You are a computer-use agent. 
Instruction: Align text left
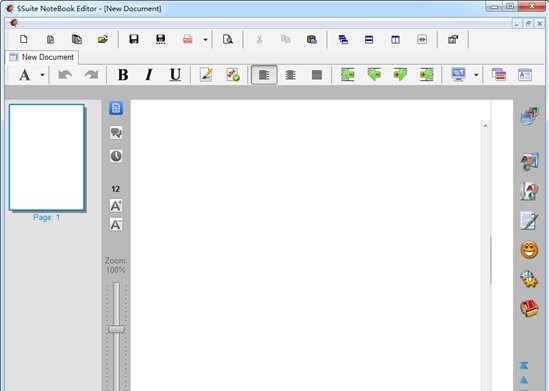point(264,75)
